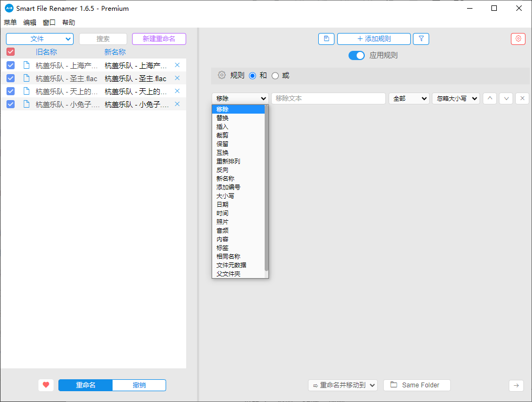Delete the rule with X icon

click(522, 98)
